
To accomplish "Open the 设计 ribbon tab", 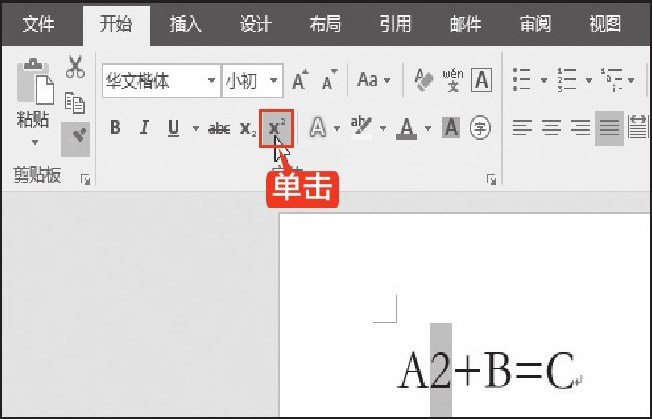I will click(x=255, y=24).
